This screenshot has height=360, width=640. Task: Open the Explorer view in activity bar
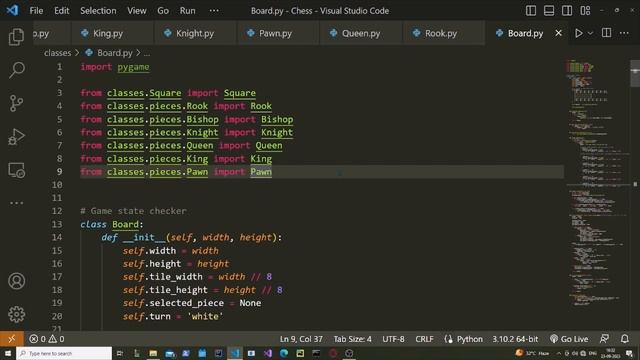pos(16,37)
